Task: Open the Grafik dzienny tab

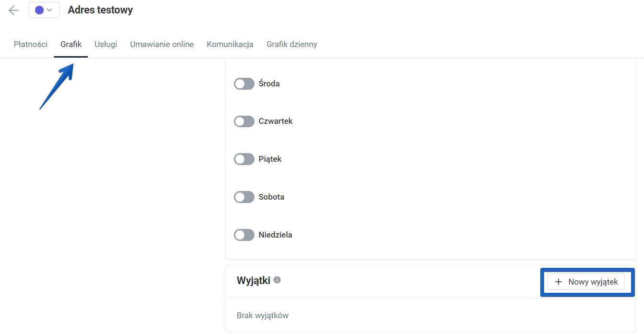Action: click(292, 44)
